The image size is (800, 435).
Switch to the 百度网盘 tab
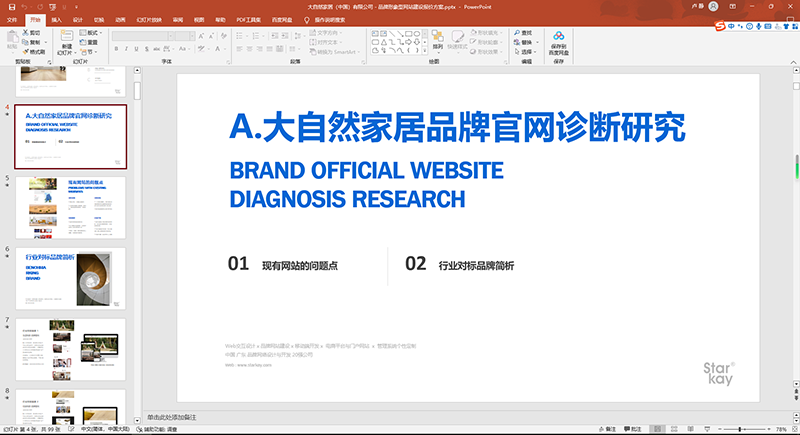tap(282, 20)
